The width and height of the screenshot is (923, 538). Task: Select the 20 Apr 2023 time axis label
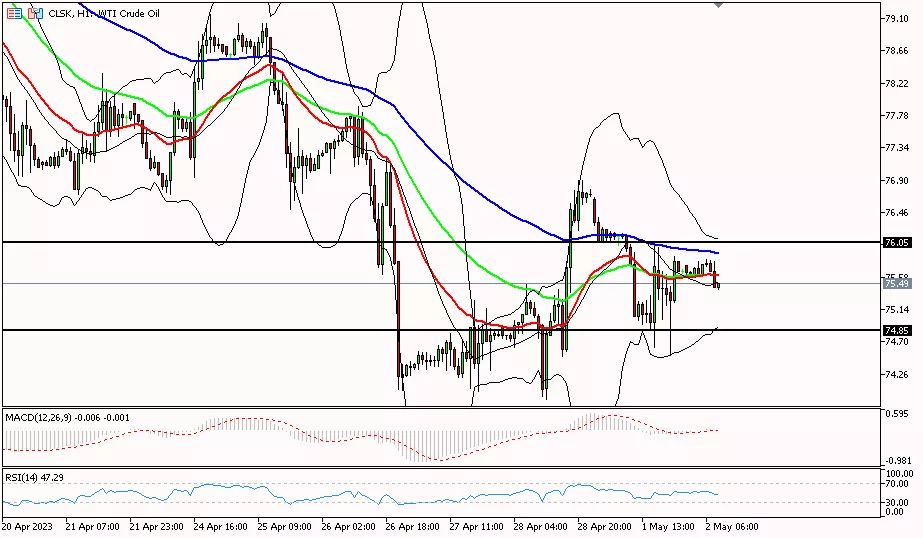[29, 526]
